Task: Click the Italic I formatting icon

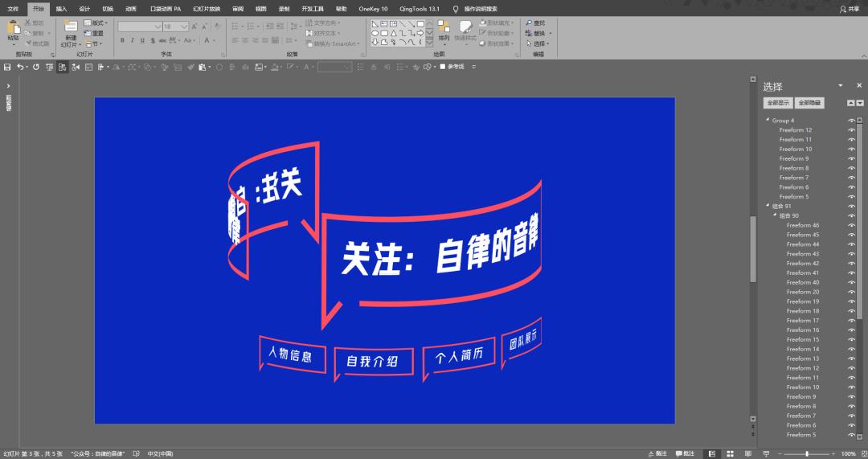Action: (x=133, y=40)
